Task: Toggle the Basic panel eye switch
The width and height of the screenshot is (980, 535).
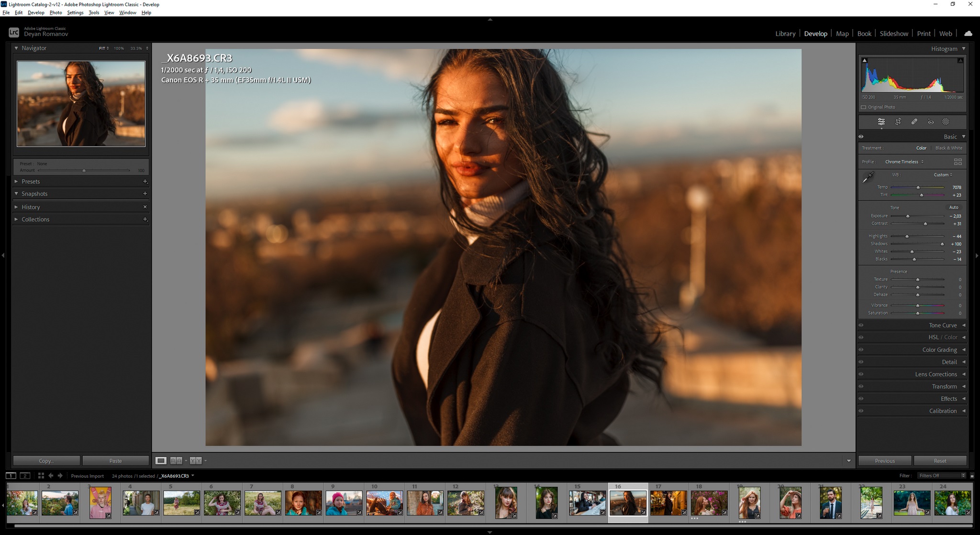Action: click(x=861, y=137)
